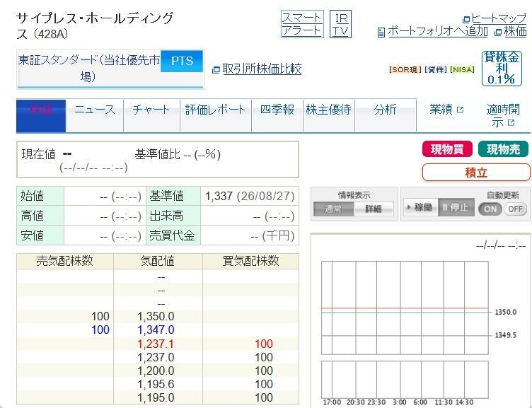Click the 現物売 button
Screen dimensions: 532x408
tap(503, 149)
